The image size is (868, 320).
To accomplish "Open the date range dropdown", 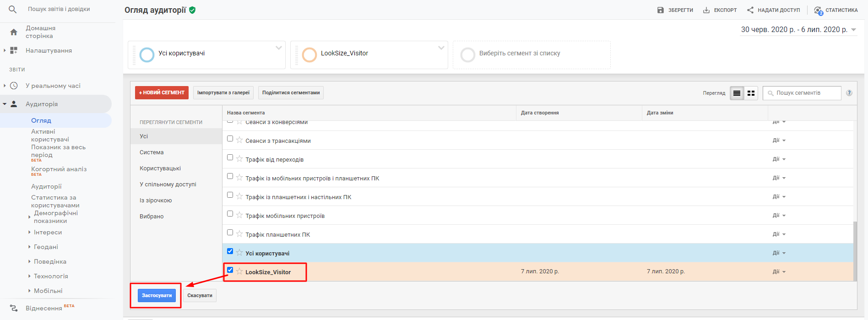I will pos(798,29).
